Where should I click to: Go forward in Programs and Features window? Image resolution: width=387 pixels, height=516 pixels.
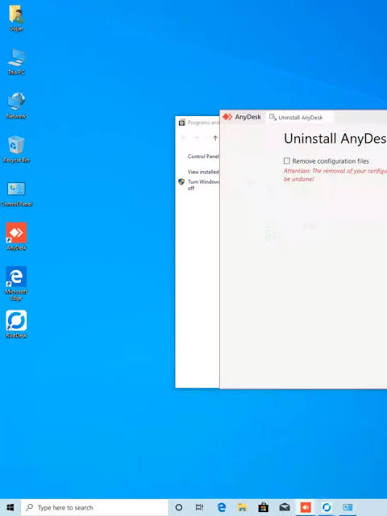coord(197,138)
